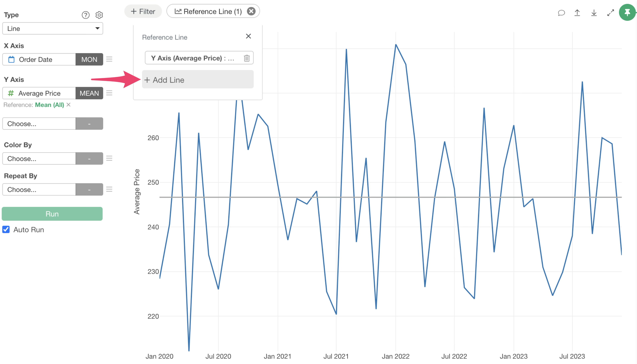Click the green pin icon
Image resolution: width=637 pixels, height=364 pixels.
(627, 12)
